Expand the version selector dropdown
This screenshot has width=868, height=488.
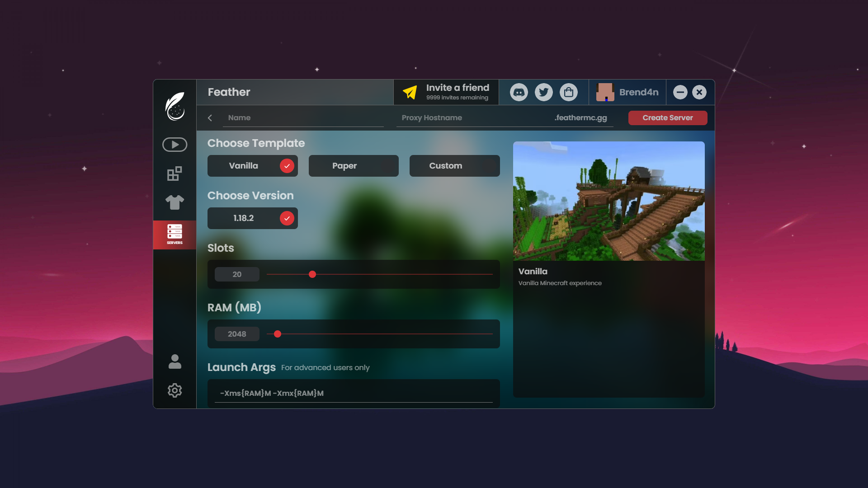coord(252,218)
